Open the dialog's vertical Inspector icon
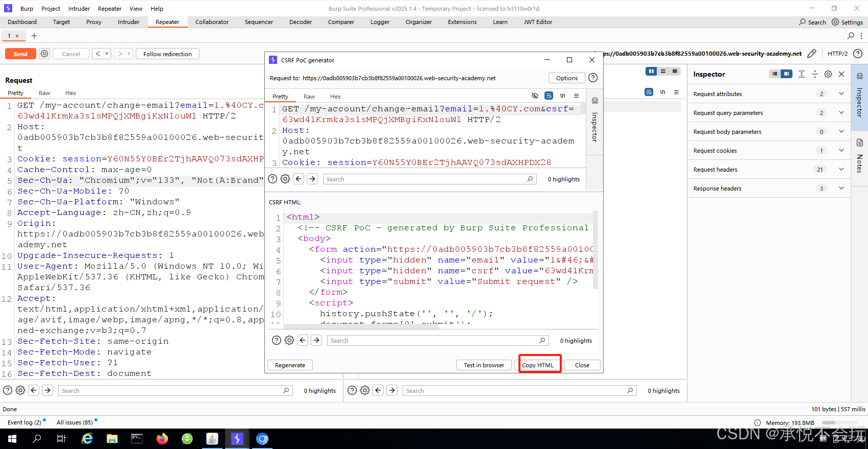868x449 pixels. point(594,101)
